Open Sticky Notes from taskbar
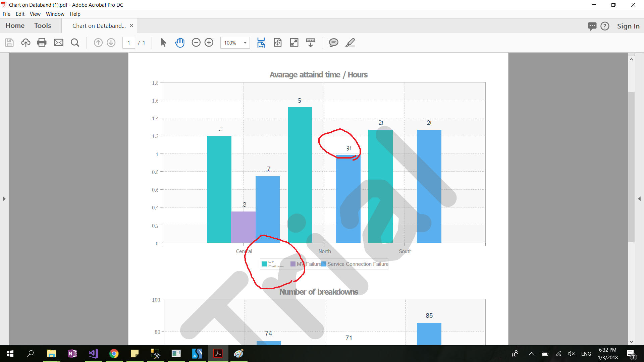Viewport: 644px width, 362px height. point(135,354)
